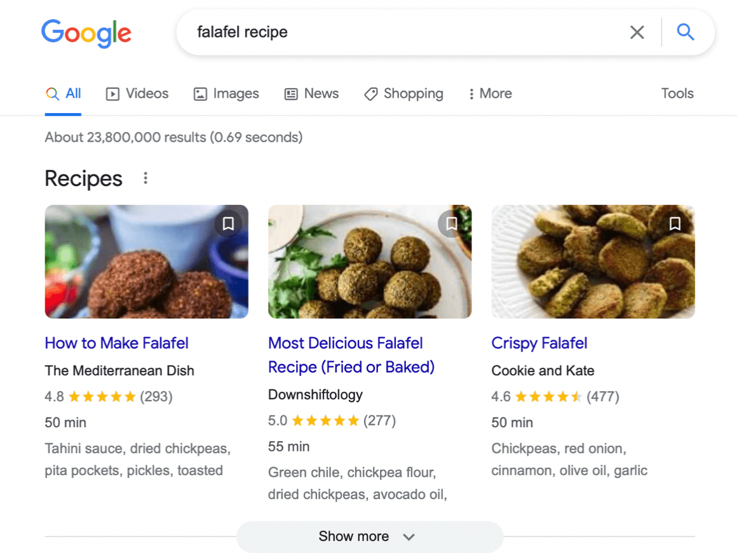737x560 pixels.
Task: Open the How to Make Falafel link
Action: pos(117,343)
